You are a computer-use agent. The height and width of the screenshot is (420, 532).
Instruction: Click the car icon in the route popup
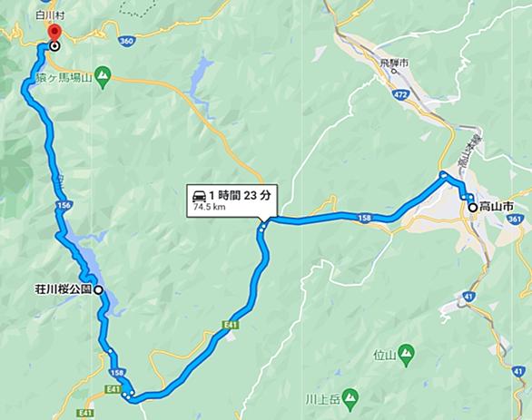click(200, 196)
